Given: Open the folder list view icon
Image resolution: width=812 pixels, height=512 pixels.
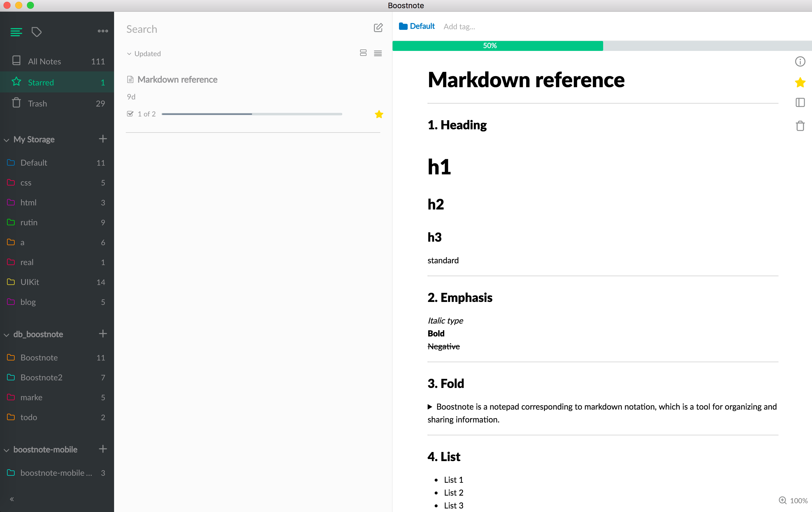Looking at the screenshot, I should pyautogui.click(x=16, y=32).
